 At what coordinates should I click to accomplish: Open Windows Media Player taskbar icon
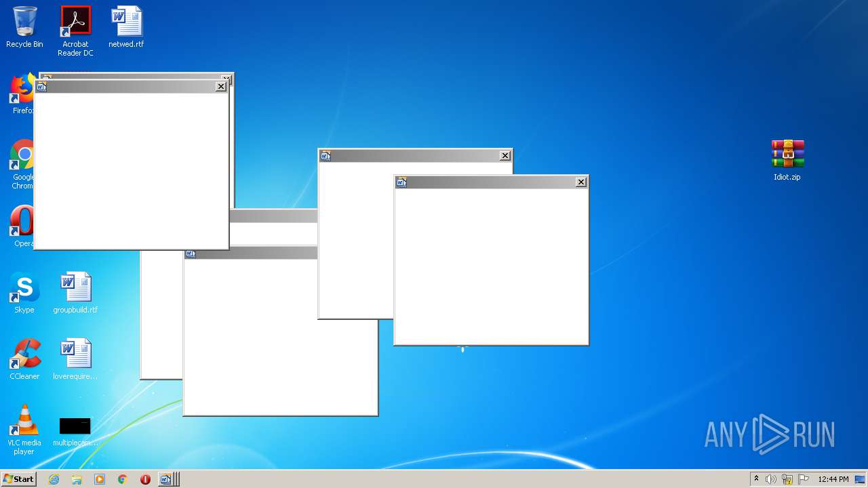[x=100, y=479]
